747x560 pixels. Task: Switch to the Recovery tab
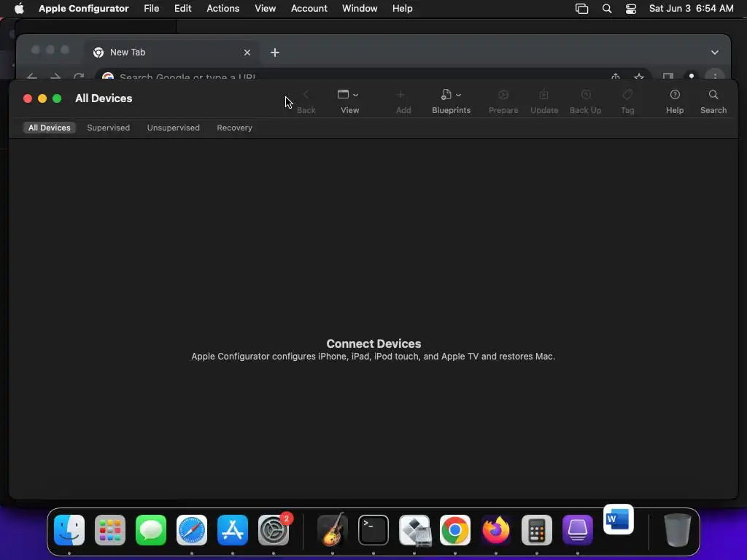(234, 128)
